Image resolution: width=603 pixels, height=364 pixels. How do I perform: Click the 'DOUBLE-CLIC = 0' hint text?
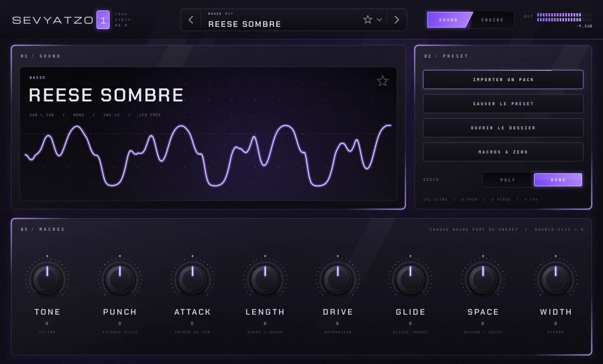pyautogui.click(x=559, y=230)
